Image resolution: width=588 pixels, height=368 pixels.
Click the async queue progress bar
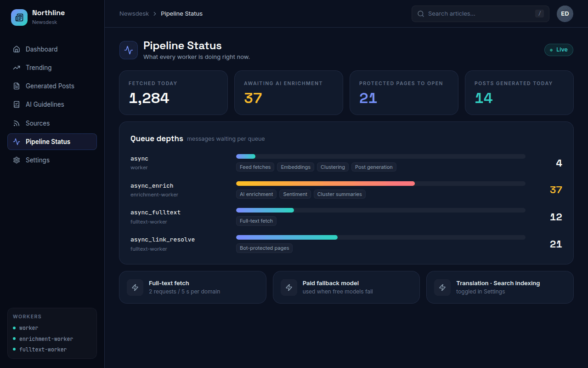(381, 156)
